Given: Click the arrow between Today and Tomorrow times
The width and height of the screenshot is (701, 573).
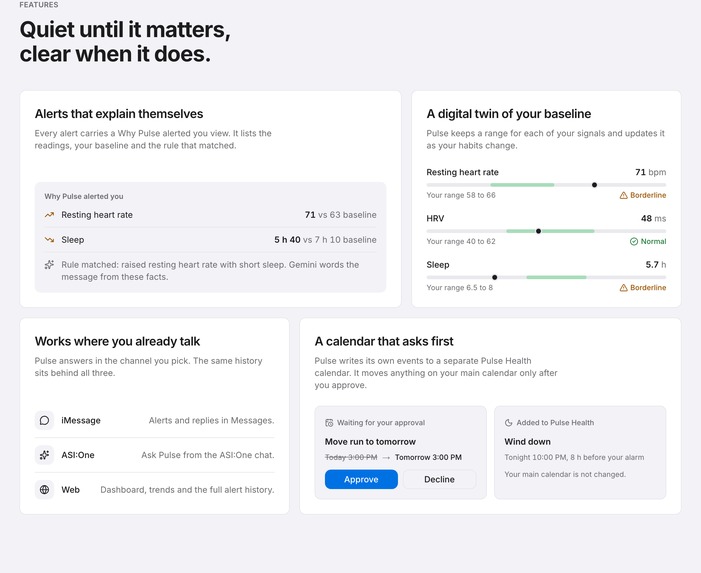Looking at the screenshot, I should coord(386,458).
